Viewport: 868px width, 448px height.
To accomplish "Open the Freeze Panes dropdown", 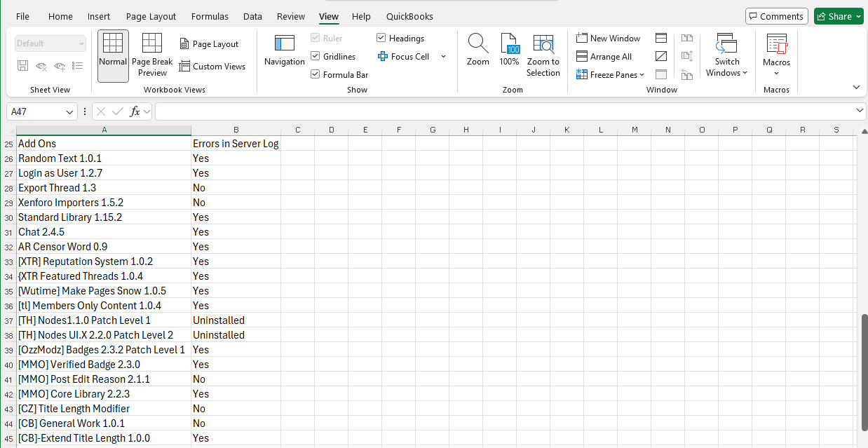I will pyautogui.click(x=611, y=75).
